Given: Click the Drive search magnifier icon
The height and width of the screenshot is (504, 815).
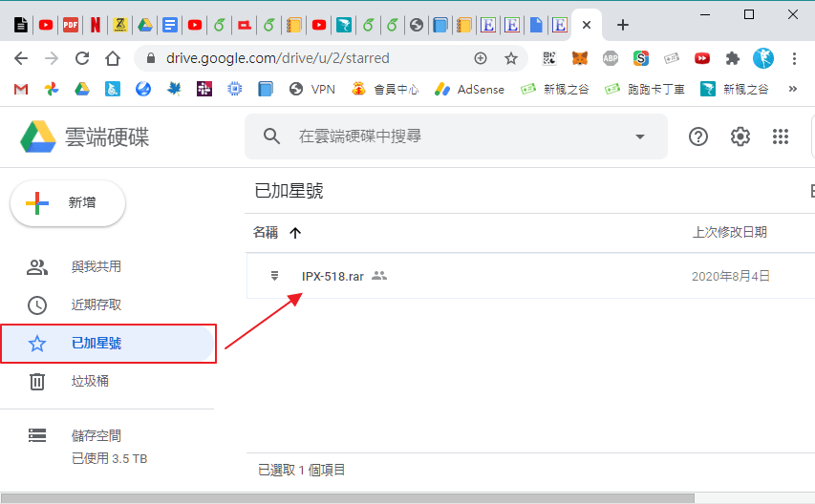Looking at the screenshot, I should pyautogui.click(x=271, y=136).
